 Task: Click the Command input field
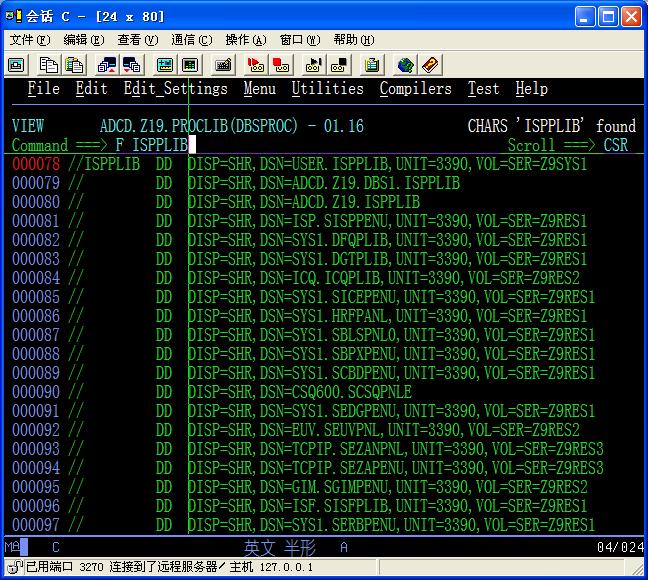coord(306,145)
